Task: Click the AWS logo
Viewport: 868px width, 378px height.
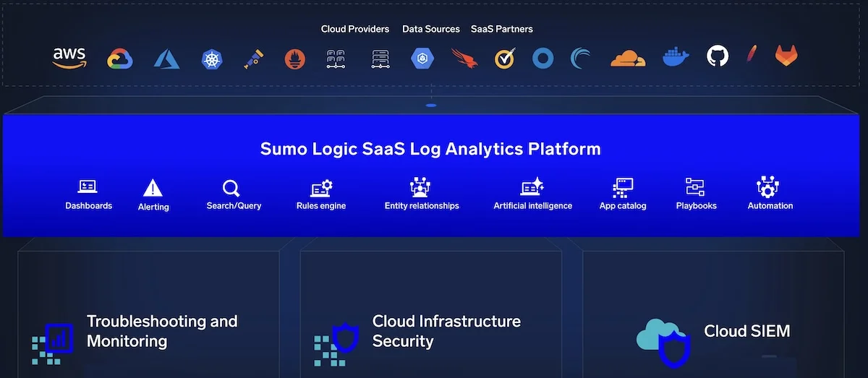Action: tap(69, 58)
